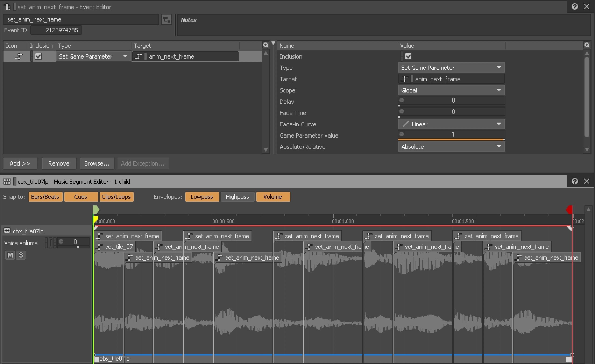Click the search icon above the properties list
The height and width of the screenshot is (364, 595).
[x=587, y=45]
